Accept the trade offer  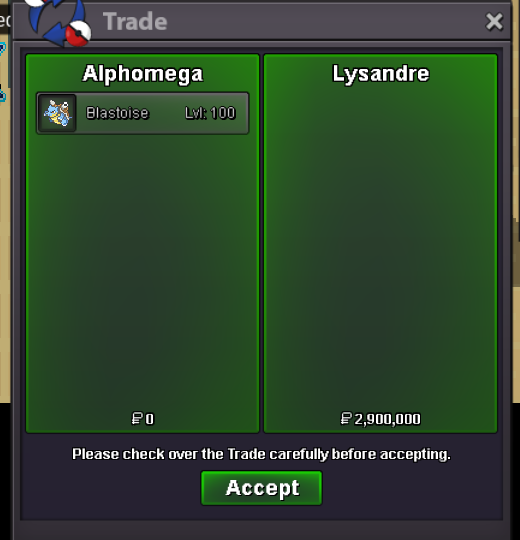click(x=262, y=488)
